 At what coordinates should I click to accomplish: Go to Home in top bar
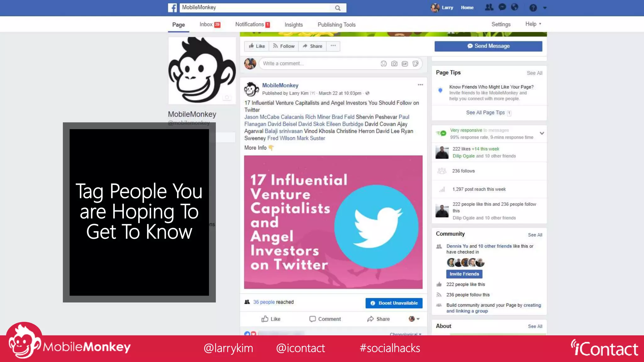click(x=467, y=8)
